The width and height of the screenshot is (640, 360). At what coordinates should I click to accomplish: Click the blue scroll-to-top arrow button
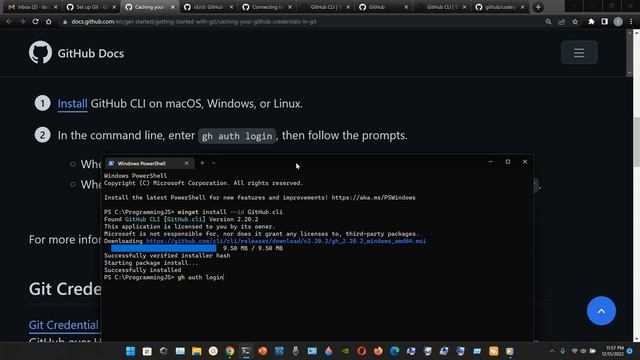point(601,311)
